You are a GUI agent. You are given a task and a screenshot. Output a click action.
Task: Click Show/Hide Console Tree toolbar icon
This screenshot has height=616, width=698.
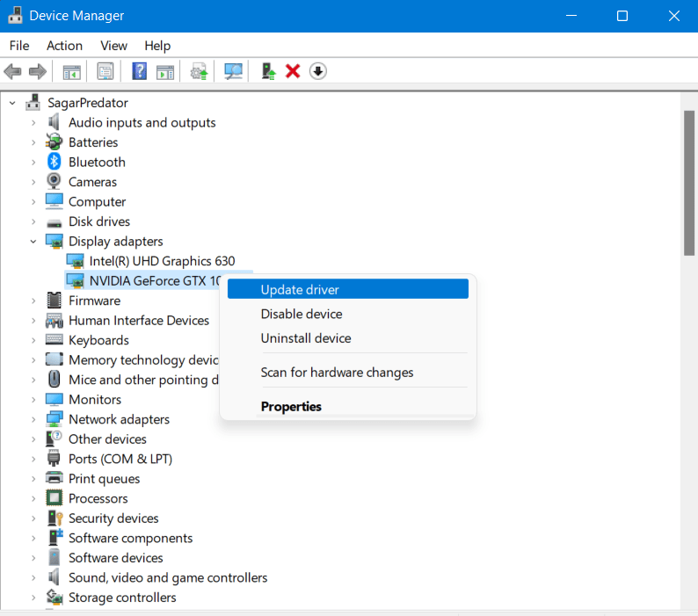(72, 71)
